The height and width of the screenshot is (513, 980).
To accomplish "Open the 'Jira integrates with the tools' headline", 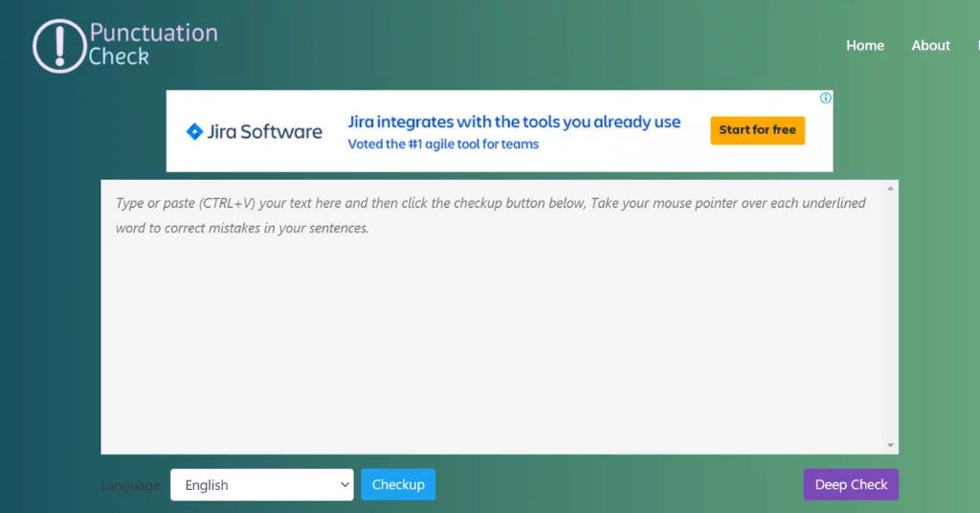I will [x=514, y=122].
